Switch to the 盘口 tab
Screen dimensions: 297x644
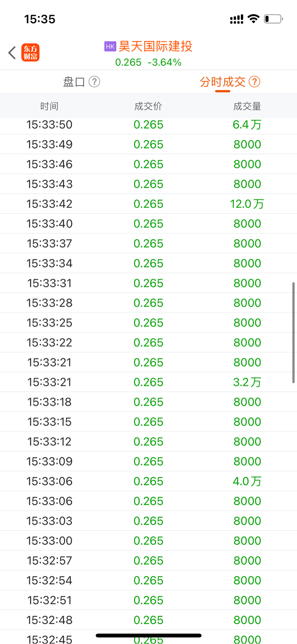pyautogui.click(x=74, y=82)
